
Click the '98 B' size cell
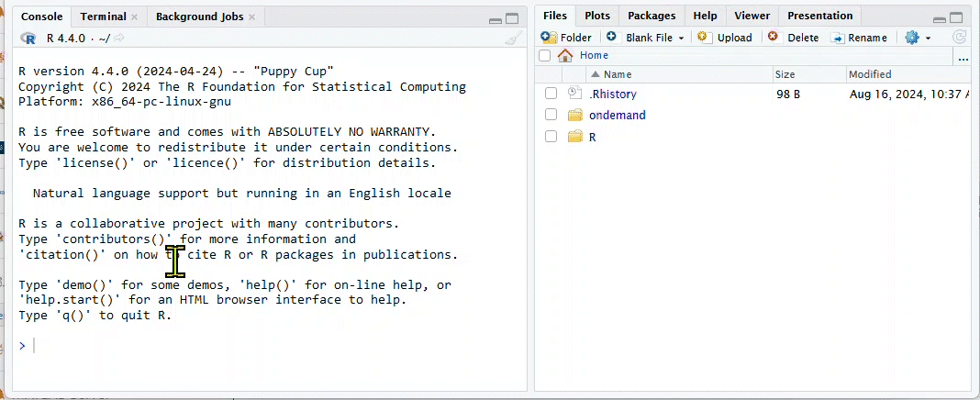pyautogui.click(x=787, y=94)
